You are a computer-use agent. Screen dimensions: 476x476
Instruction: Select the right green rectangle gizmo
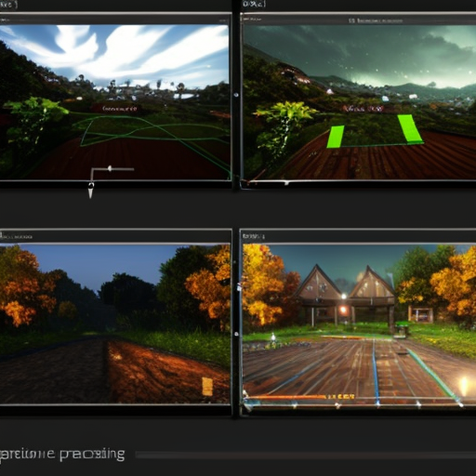(x=410, y=128)
